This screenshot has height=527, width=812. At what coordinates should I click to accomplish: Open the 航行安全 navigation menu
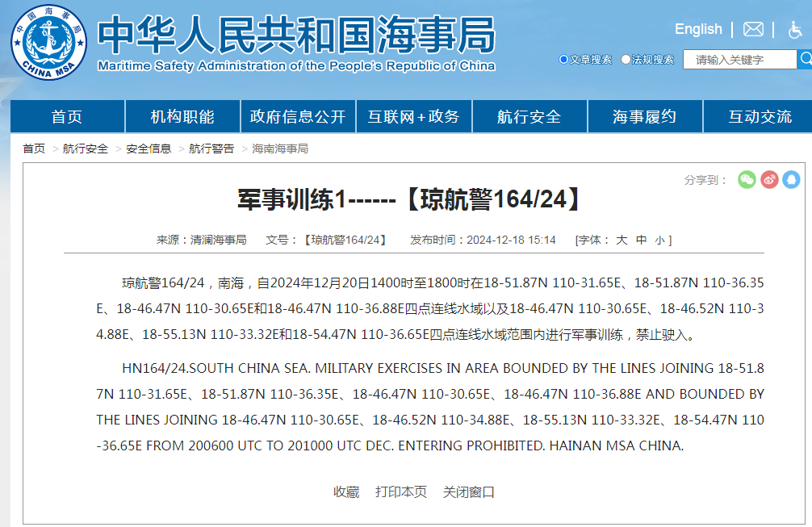tap(529, 117)
